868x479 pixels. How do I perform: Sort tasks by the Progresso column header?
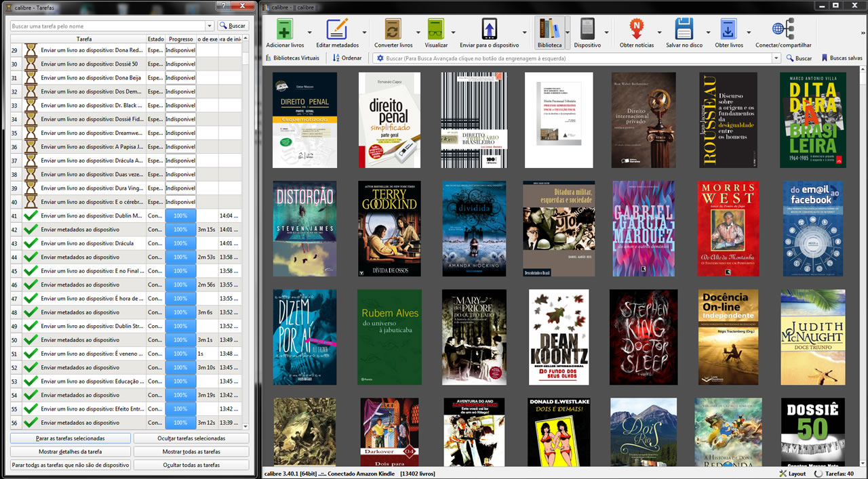(180, 39)
